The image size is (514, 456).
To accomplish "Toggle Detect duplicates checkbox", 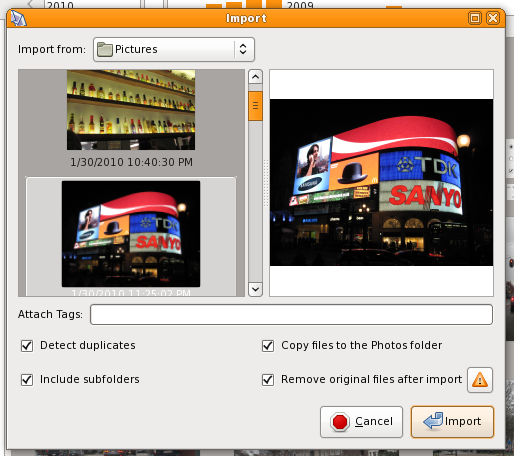I will coord(27,346).
